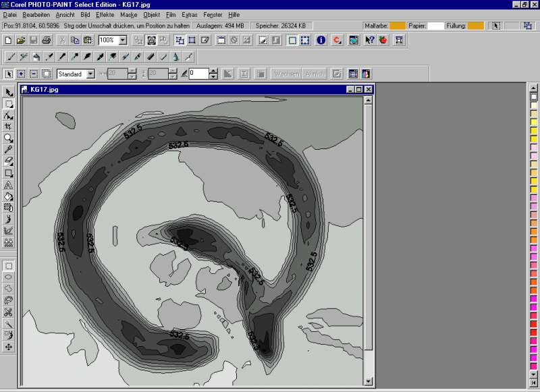Expand the Standard mask style dropdown
The height and width of the screenshot is (392, 540).
click(x=90, y=74)
